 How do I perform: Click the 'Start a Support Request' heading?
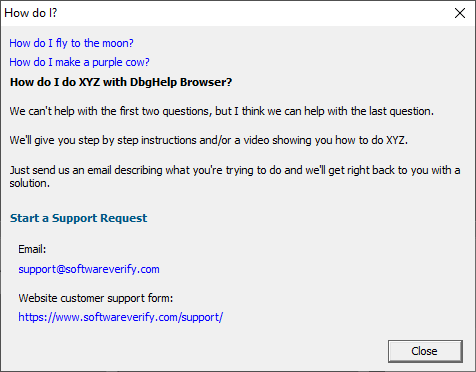pos(78,218)
